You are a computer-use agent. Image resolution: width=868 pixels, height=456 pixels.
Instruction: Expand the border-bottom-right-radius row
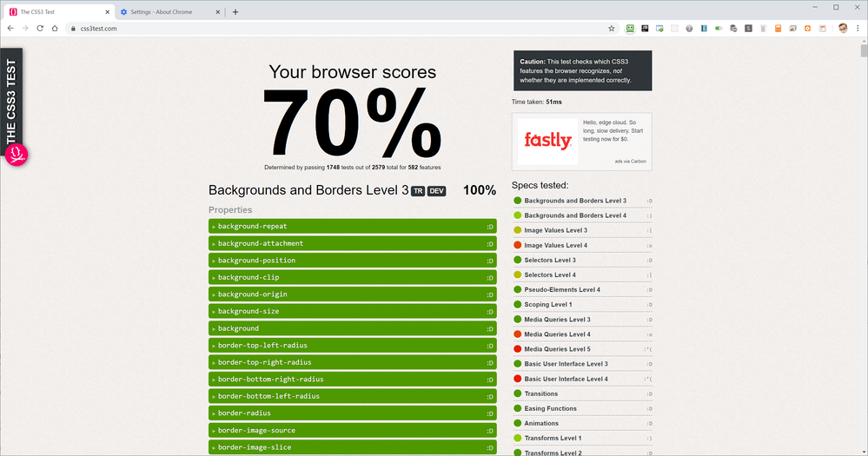pyautogui.click(x=352, y=379)
